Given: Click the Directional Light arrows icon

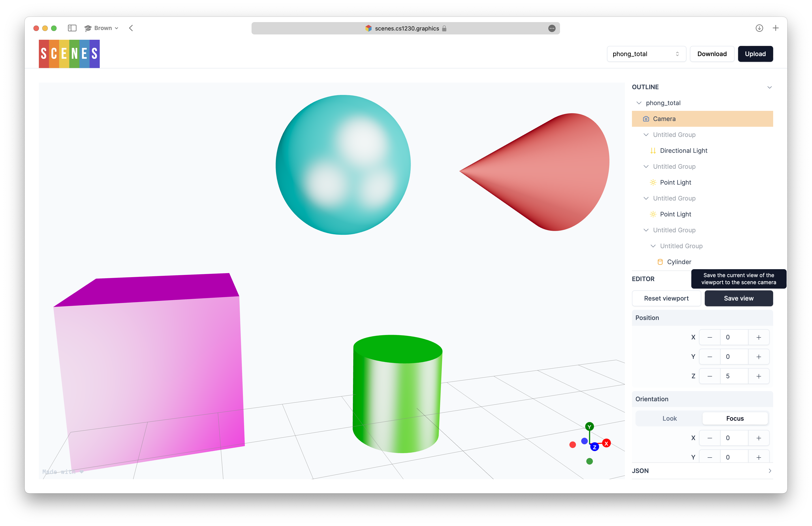Looking at the screenshot, I should [653, 151].
